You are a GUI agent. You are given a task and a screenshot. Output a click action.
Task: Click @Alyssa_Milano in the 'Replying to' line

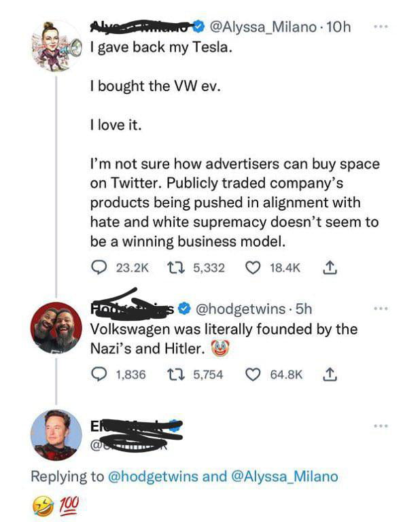click(x=285, y=476)
